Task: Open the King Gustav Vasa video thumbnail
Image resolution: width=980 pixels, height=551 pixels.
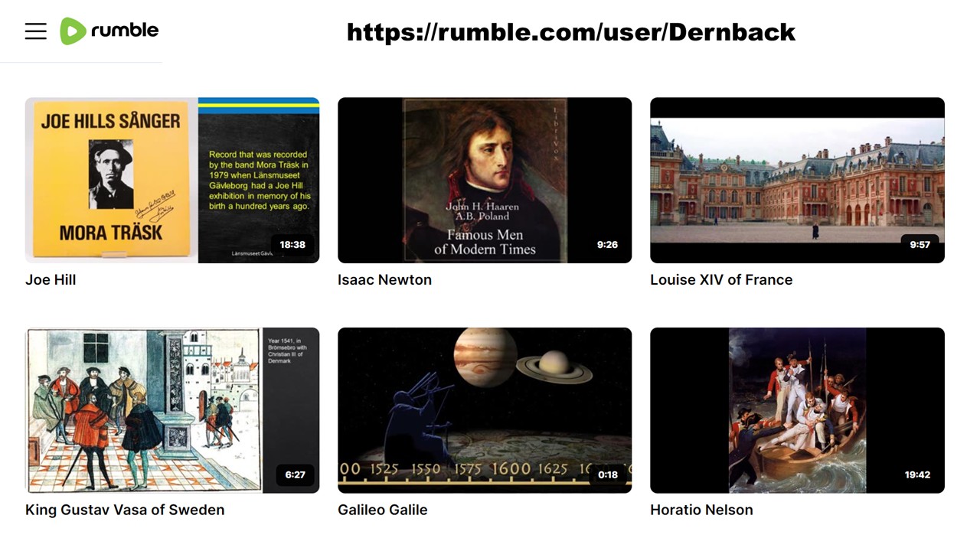Action: (172, 410)
